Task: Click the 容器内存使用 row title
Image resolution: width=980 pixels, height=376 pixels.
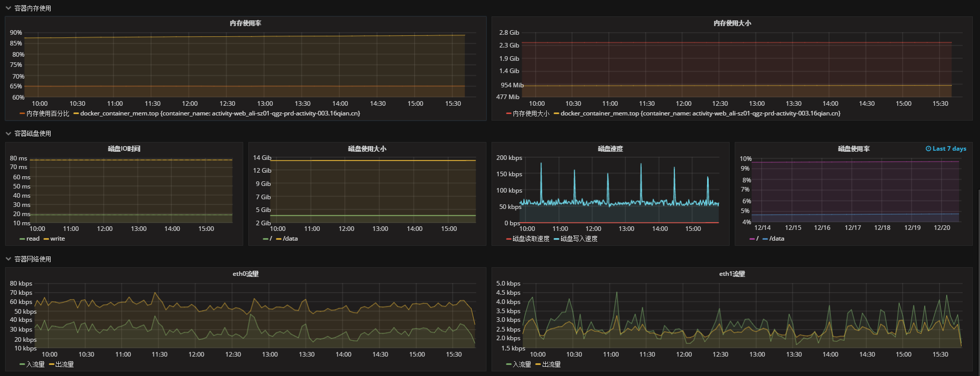Action: point(33,8)
